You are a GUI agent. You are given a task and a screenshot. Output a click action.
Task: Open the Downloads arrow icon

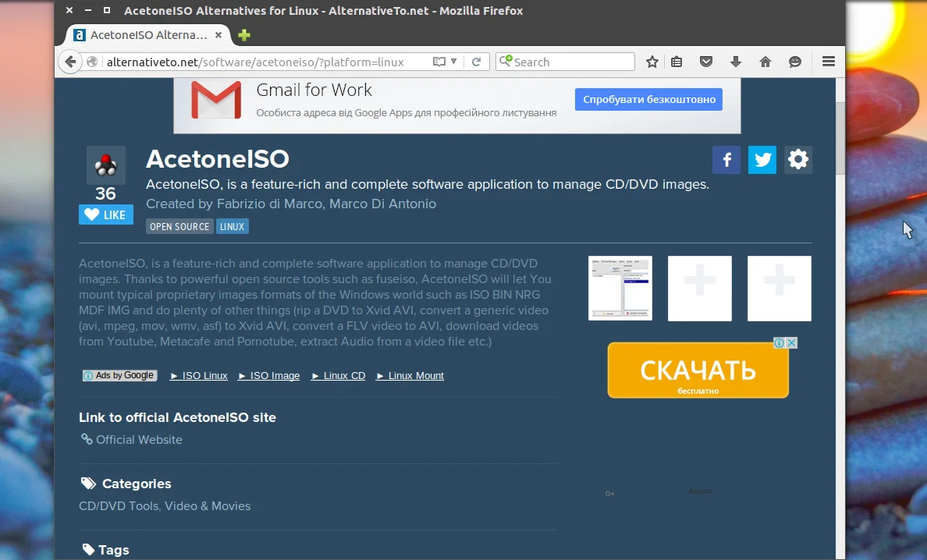[736, 62]
